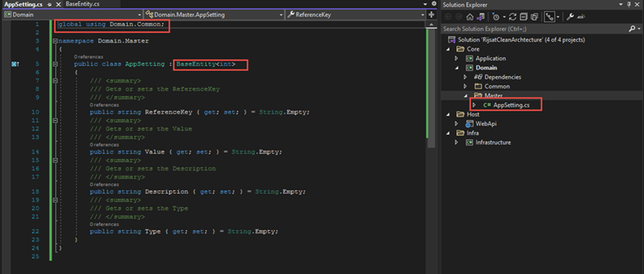Click the 0 references CodeLens above class AppSetting
The width and height of the screenshot is (644, 274).
click(89, 57)
